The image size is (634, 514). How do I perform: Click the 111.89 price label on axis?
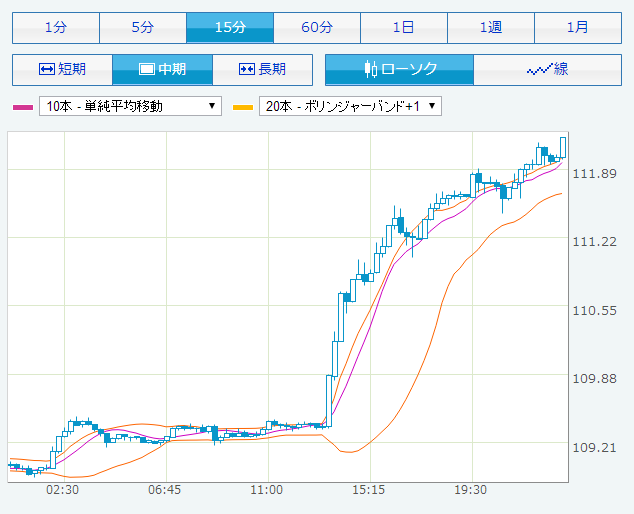tap(594, 174)
